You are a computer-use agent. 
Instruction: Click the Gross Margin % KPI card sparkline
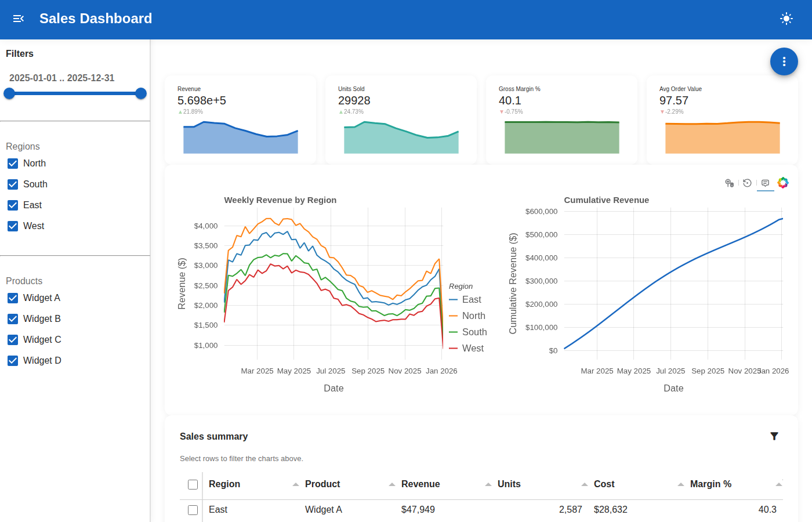point(562,137)
